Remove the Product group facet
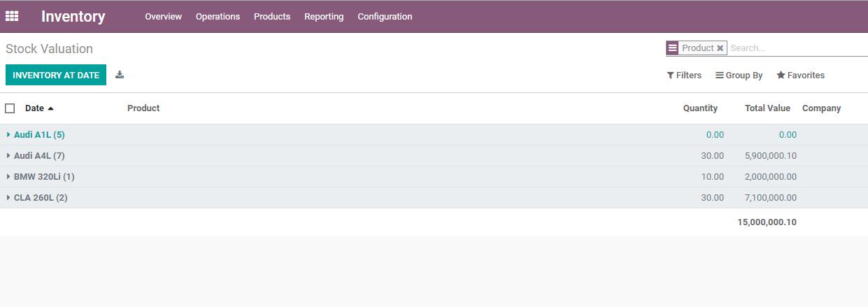Viewport: 868px width, 307px height. [x=720, y=48]
